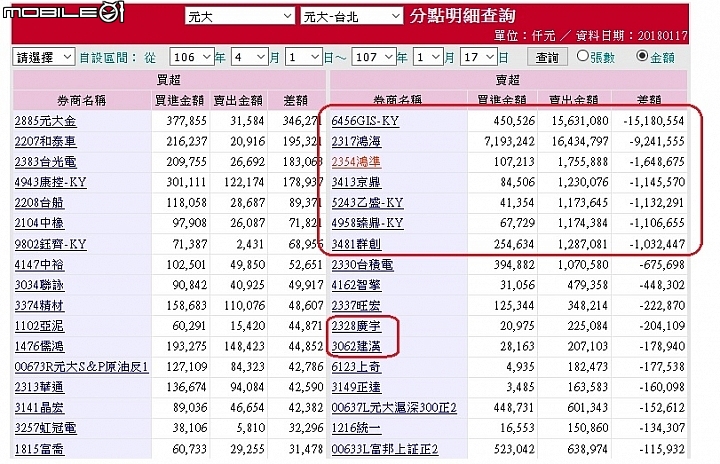
Task: Open the start year 106 dropdown
Action: 192,57
